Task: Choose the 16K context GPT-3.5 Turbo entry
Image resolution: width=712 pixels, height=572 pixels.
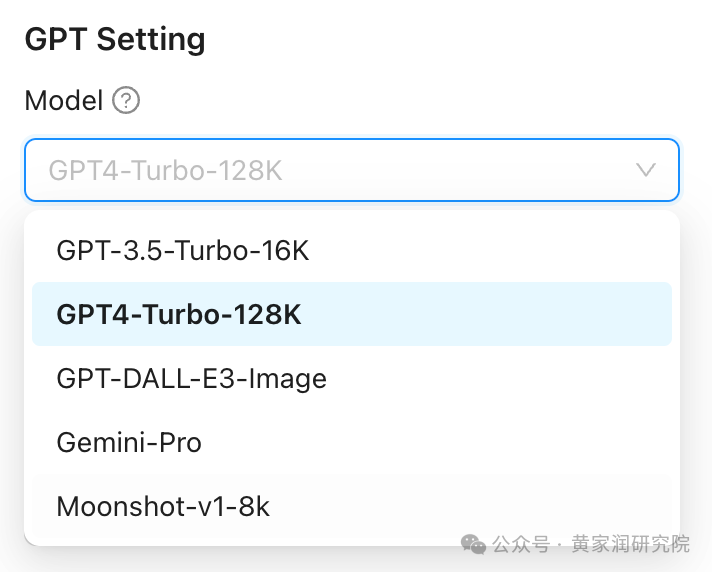Action: tap(183, 250)
